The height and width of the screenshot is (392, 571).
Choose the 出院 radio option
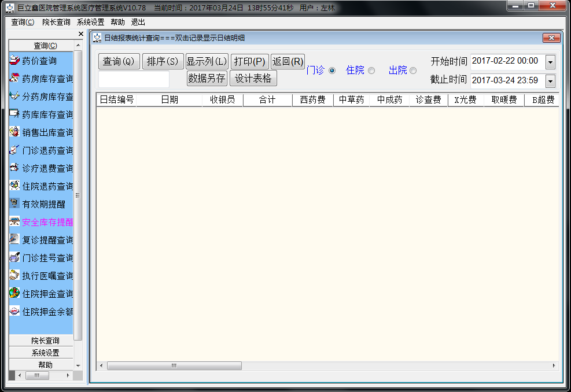pyautogui.click(x=413, y=71)
